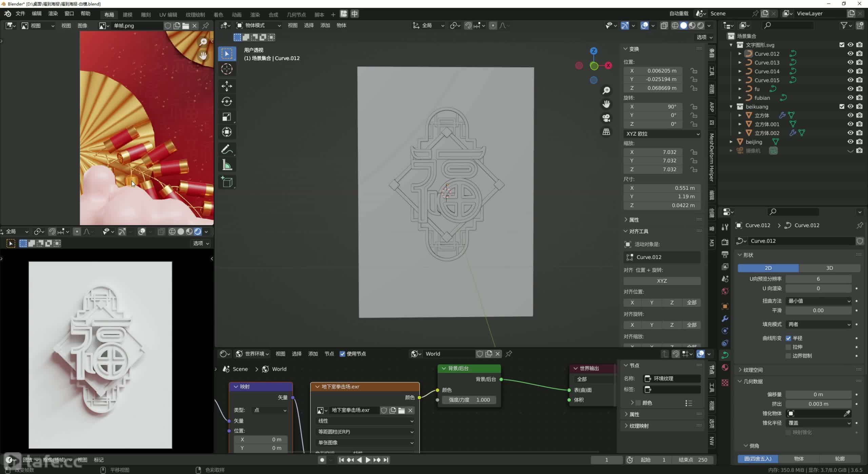Open 文件 menu

coord(20,14)
